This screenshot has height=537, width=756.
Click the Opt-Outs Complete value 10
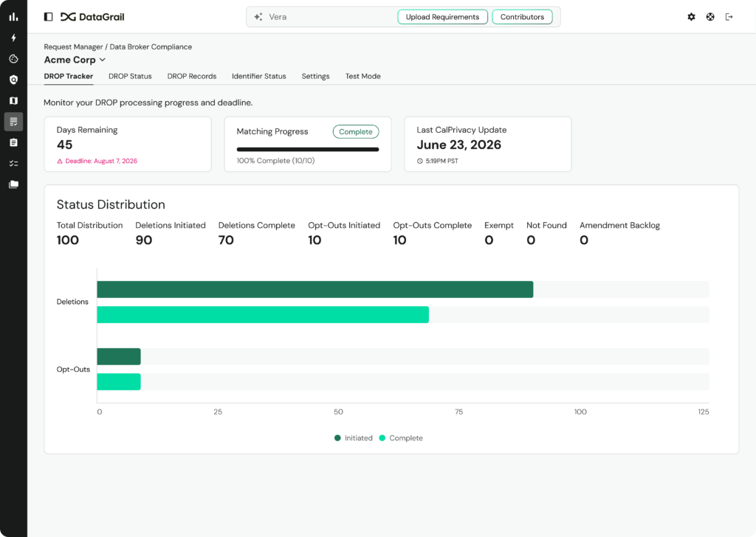point(399,240)
